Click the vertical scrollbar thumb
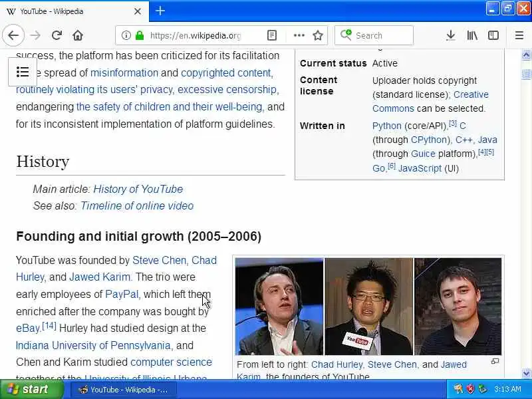 pos(526,74)
